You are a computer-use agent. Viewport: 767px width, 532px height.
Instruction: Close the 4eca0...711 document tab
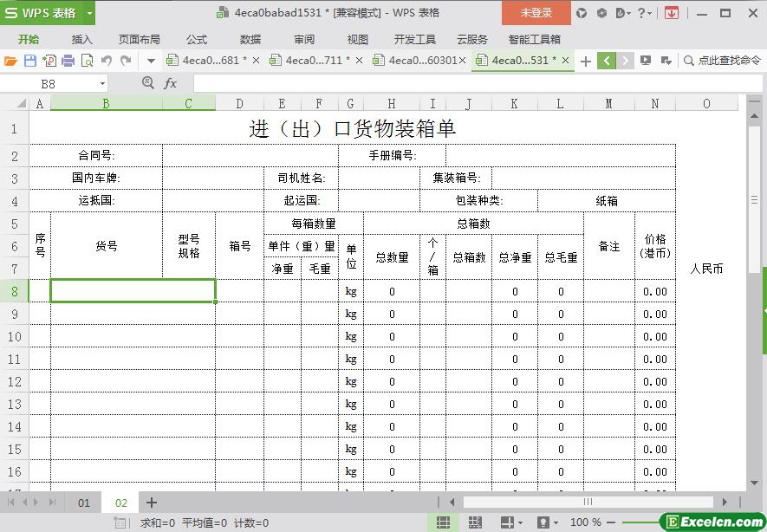(359, 61)
